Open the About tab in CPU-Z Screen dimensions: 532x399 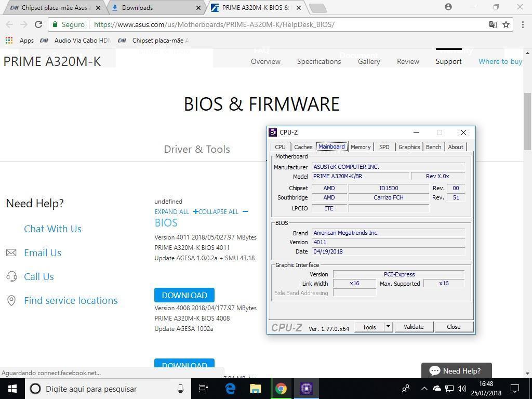455,147
